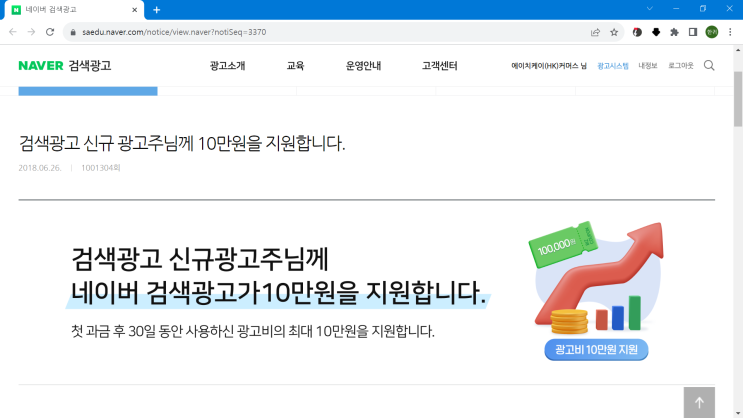Click the highlighted line 네이버 검색광고가10만원을 지원합니다.

coord(279,292)
